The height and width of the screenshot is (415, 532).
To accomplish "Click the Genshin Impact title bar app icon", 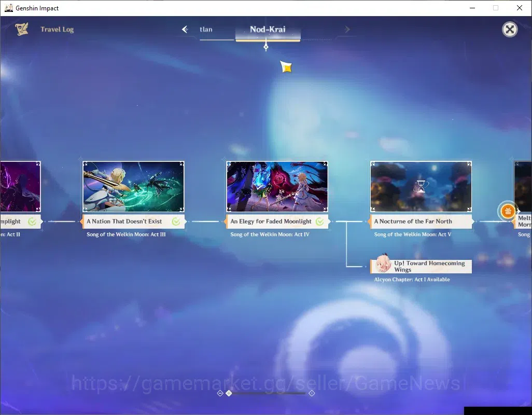I will pos(8,8).
